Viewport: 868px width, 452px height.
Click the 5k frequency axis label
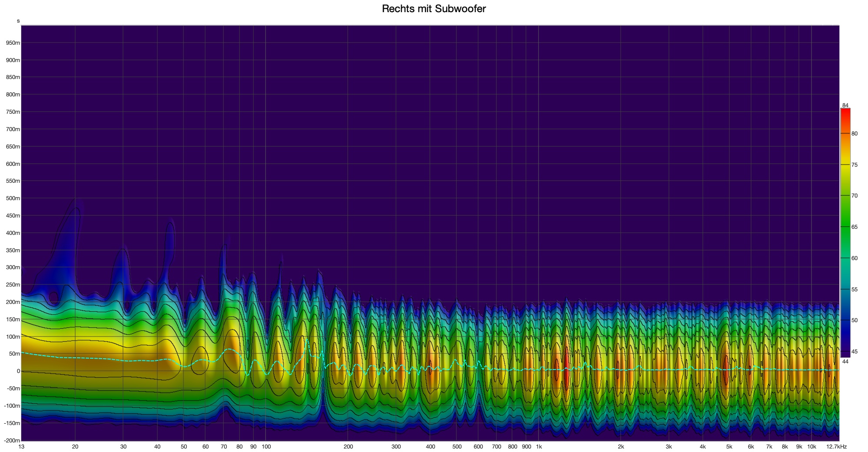729,447
